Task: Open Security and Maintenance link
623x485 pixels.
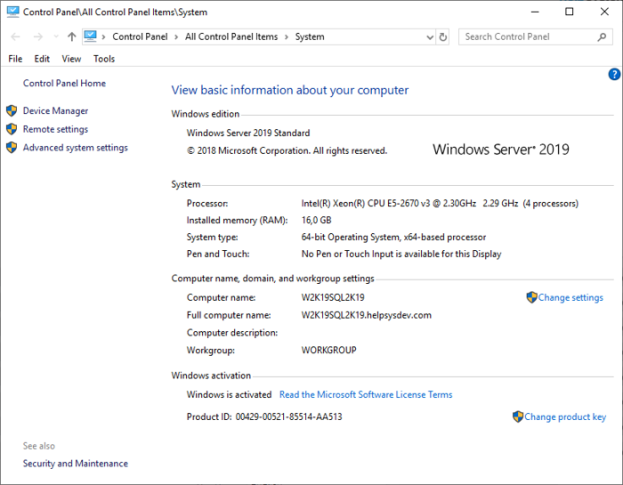Action: pos(75,464)
